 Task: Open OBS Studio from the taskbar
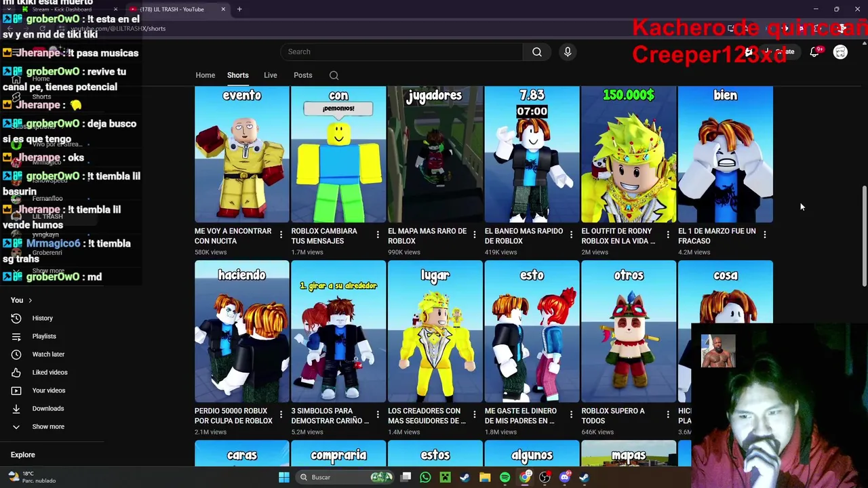[545, 477]
